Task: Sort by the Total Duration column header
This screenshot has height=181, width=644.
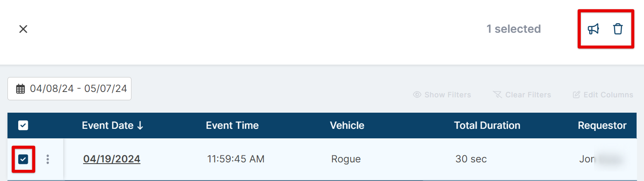Action: (487, 125)
